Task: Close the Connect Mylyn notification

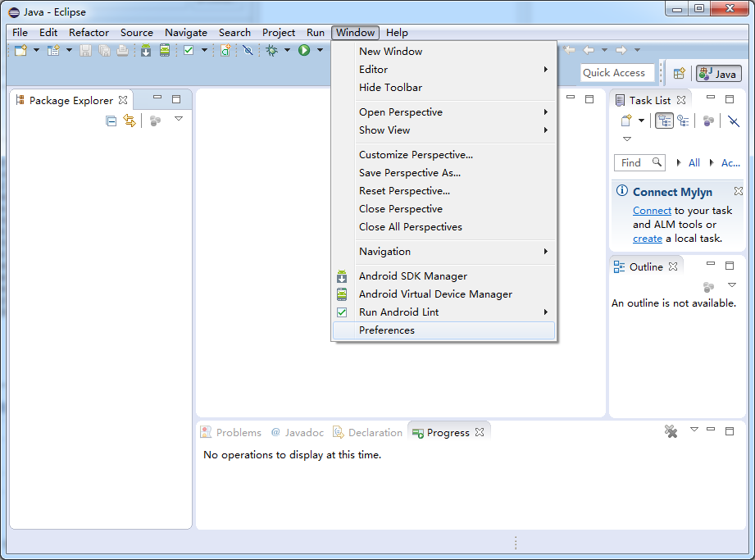Action: point(738,191)
